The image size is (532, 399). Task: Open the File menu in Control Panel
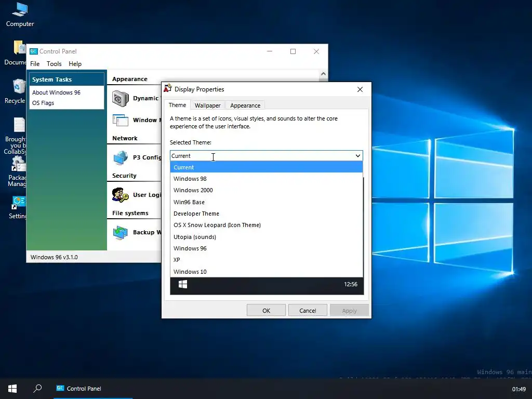pyautogui.click(x=35, y=64)
